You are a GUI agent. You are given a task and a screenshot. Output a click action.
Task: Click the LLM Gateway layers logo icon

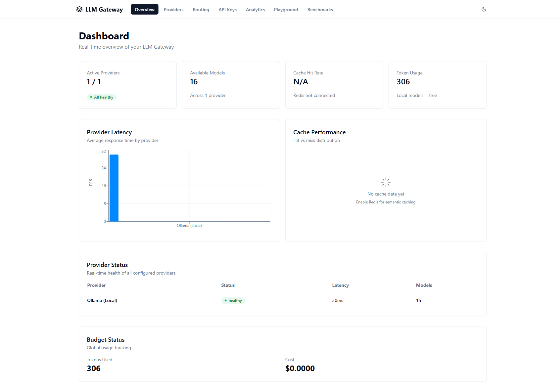coord(79,9)
